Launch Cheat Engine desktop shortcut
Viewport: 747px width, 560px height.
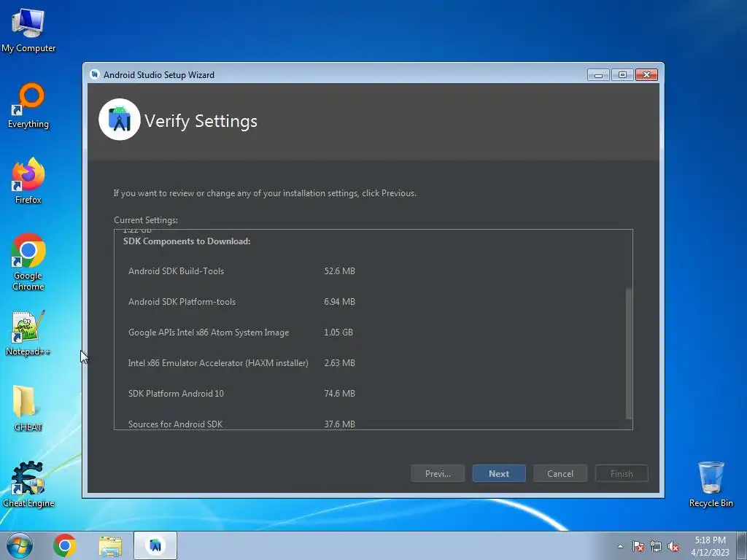[28, 484]
